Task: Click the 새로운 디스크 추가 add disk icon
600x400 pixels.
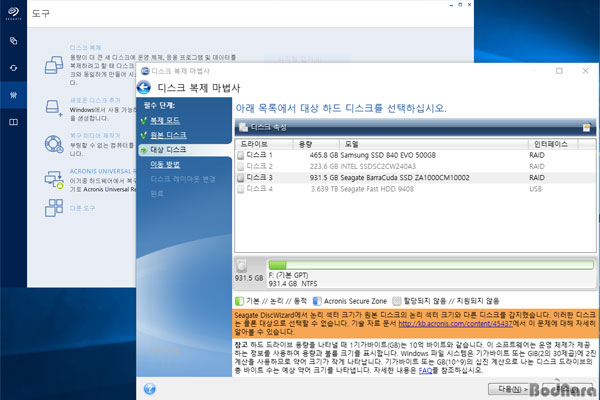Action: pyautogui.click(x=54, y=108)
